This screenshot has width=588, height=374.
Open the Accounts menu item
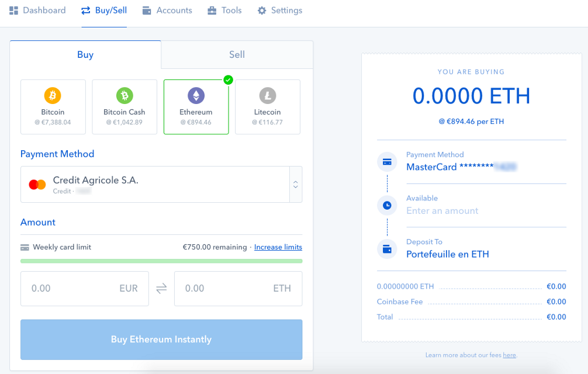tap(167, 11)
